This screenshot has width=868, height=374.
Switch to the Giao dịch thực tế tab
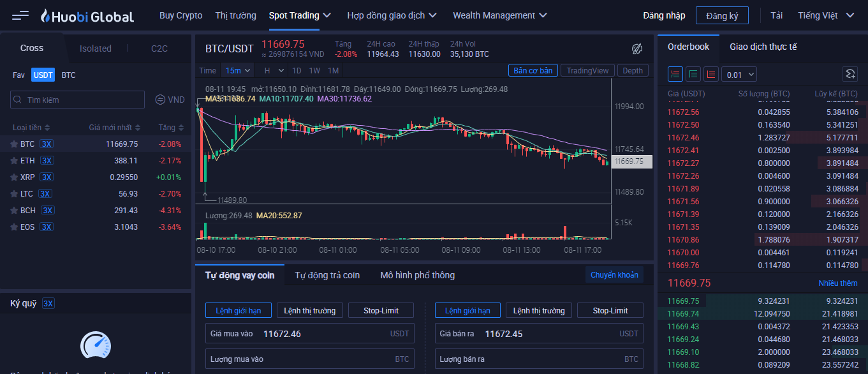(x=763, y=47)
